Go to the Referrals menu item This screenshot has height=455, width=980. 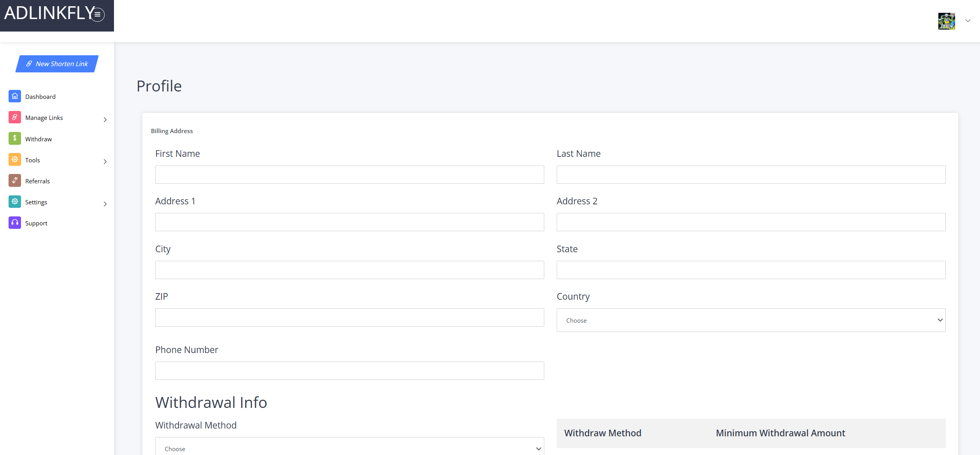click(x=37, y=181)
